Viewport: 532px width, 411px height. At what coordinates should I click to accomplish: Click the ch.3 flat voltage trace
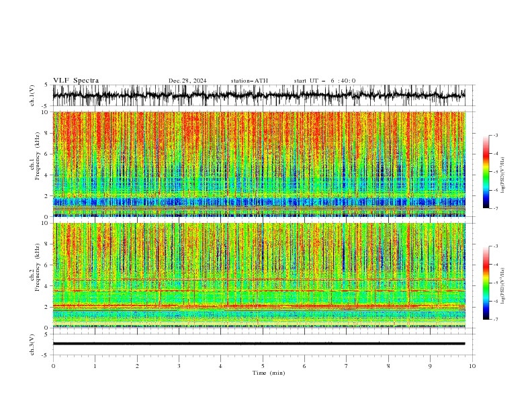click(x=259, y=344)
